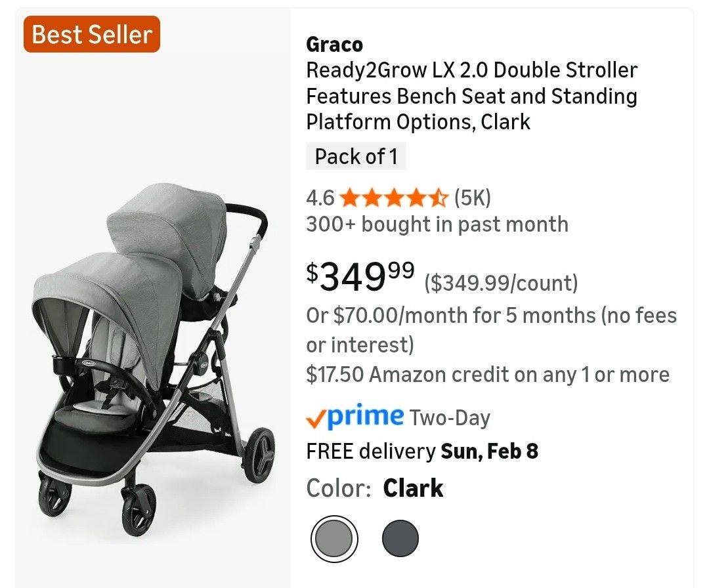Click the $349.99/count unit price
Viewport: 709px width, 588px height.
502,283
